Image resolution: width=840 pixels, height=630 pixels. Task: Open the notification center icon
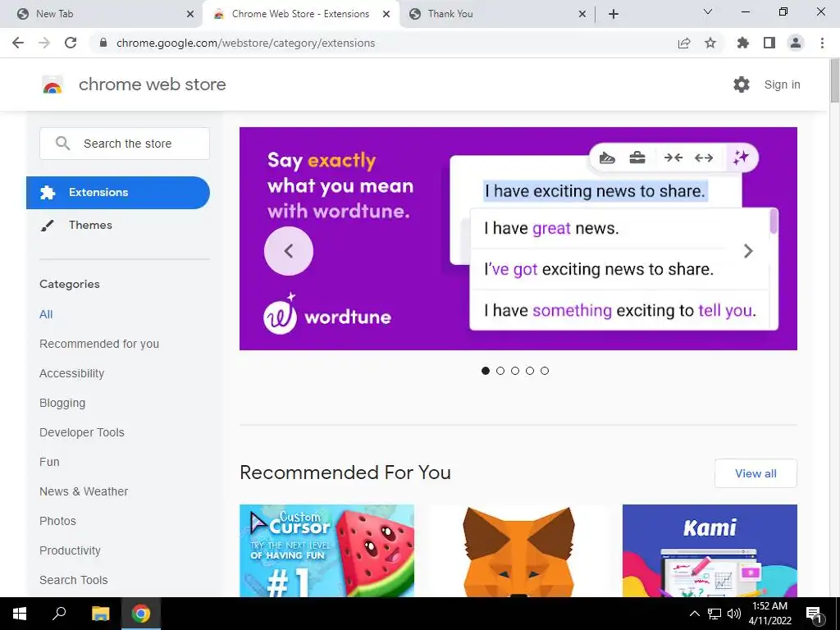814,614
